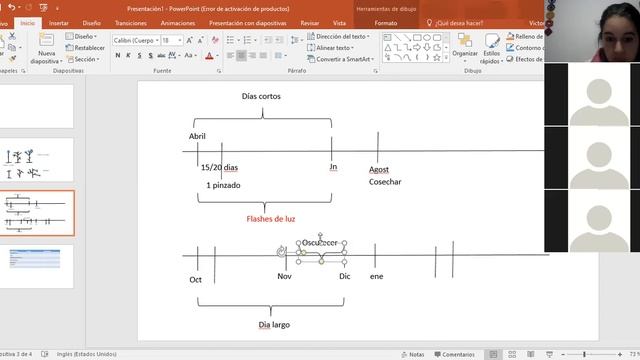Select the rectangle shape
Screen dimensions: 640x360
coord(417,38)
